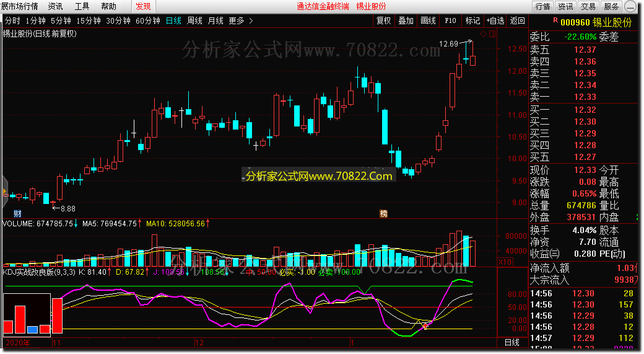Click the 财 financial marker on chart

17,213
